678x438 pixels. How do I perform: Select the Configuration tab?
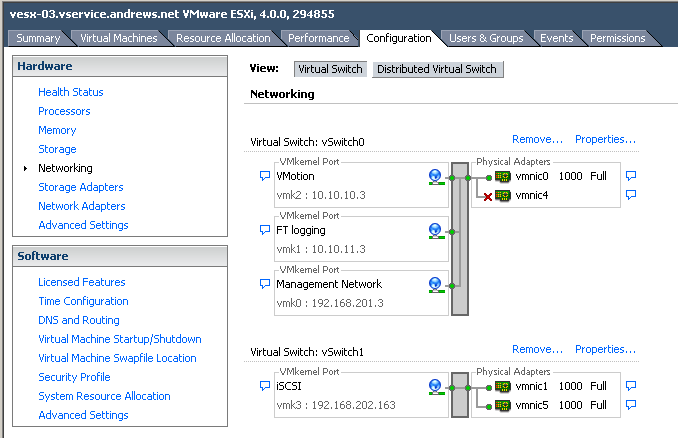(399, 38)
